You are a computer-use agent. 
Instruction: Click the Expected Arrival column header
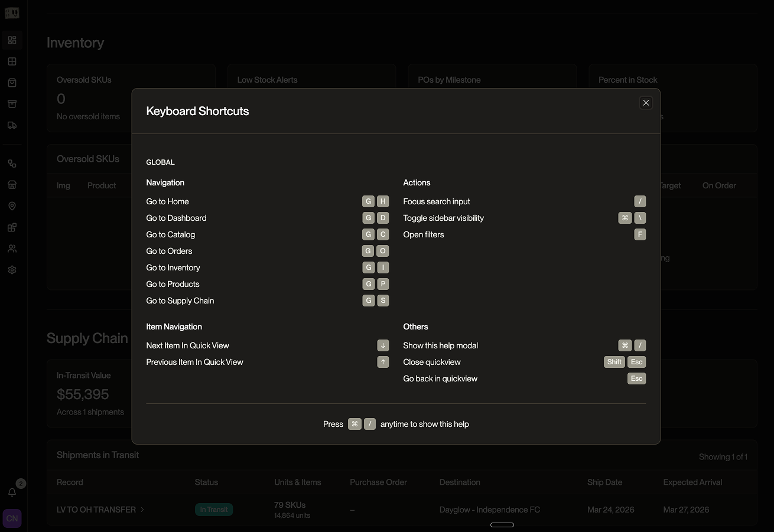pyautogui.click(x=692, y=482)
